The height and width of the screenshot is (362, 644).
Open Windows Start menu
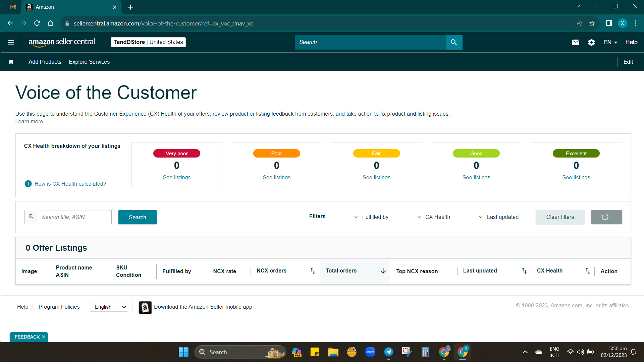(183, 352)
